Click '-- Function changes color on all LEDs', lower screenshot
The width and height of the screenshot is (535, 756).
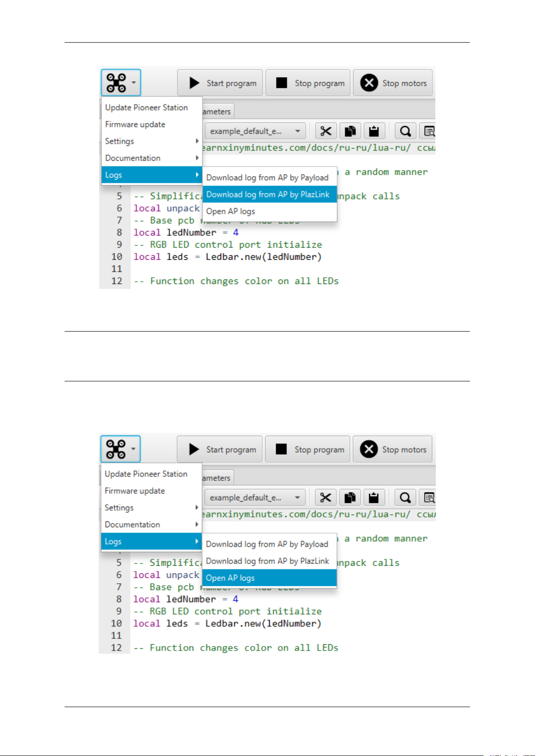pos(236,647)
